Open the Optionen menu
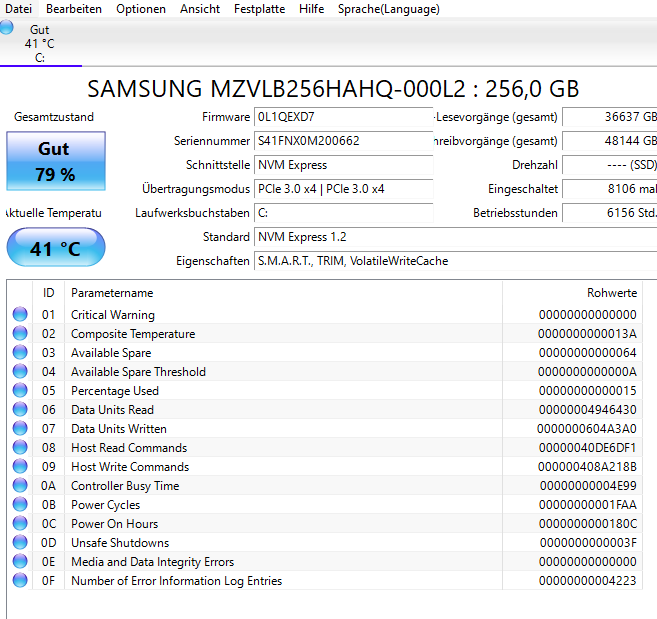 coord(141,9)
